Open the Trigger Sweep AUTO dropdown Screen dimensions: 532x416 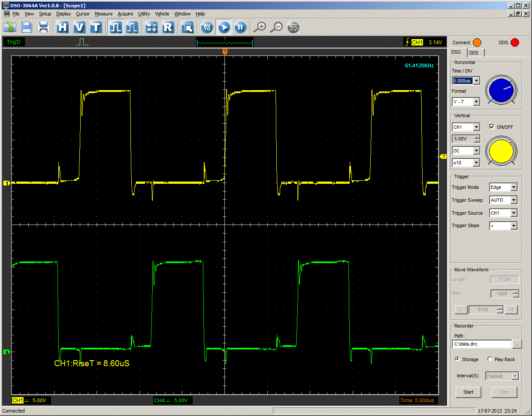pyautogui.click(x=514, y=200)
